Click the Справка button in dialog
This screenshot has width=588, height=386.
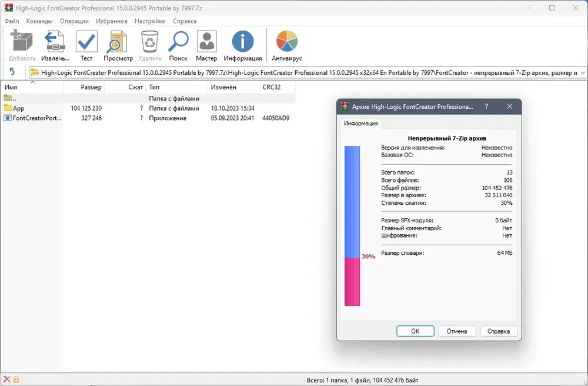[499, 331]
